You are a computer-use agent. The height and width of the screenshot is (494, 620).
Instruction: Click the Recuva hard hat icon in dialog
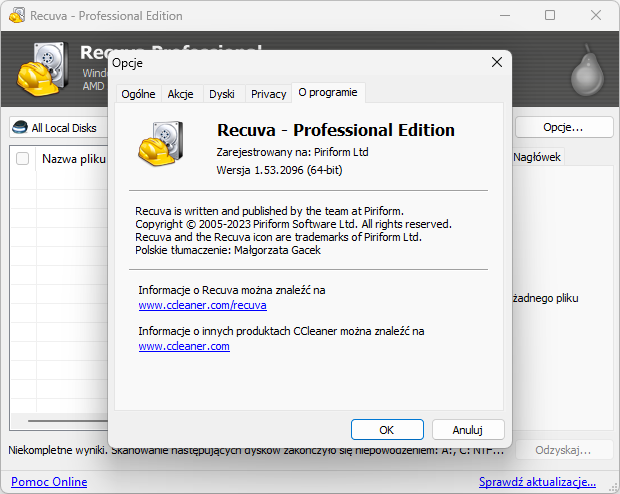pos(161,144)
